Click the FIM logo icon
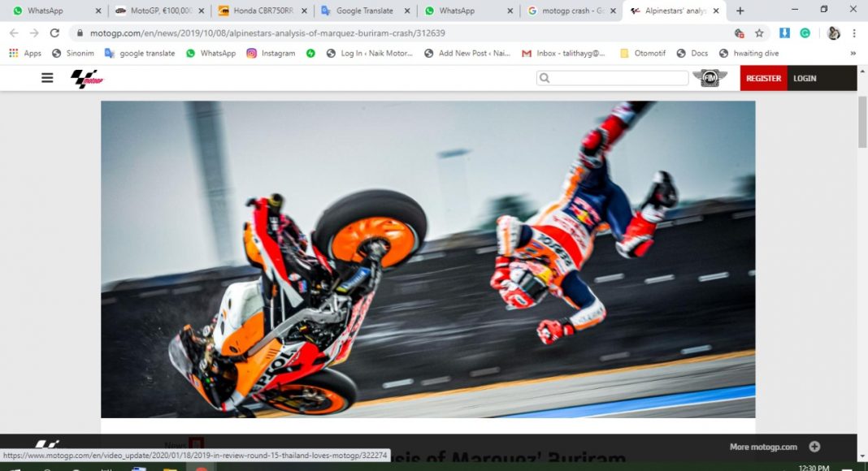This screenshot has width=868, height=471. point(710,78)
